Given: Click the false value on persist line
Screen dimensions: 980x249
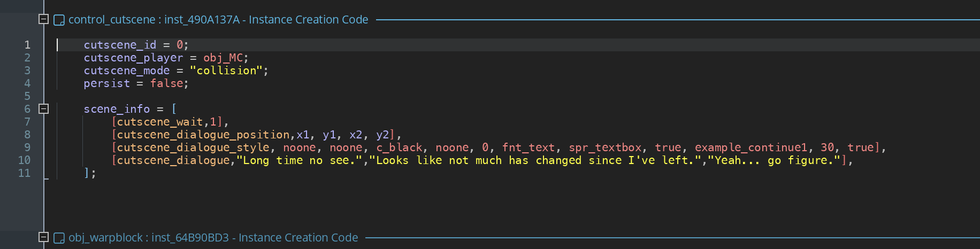Looking at the screenshot, I should tap(166, 83).
